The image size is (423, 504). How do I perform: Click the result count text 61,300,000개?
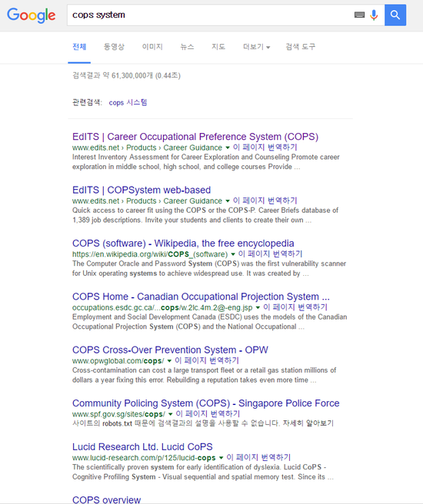pos(132,76)
